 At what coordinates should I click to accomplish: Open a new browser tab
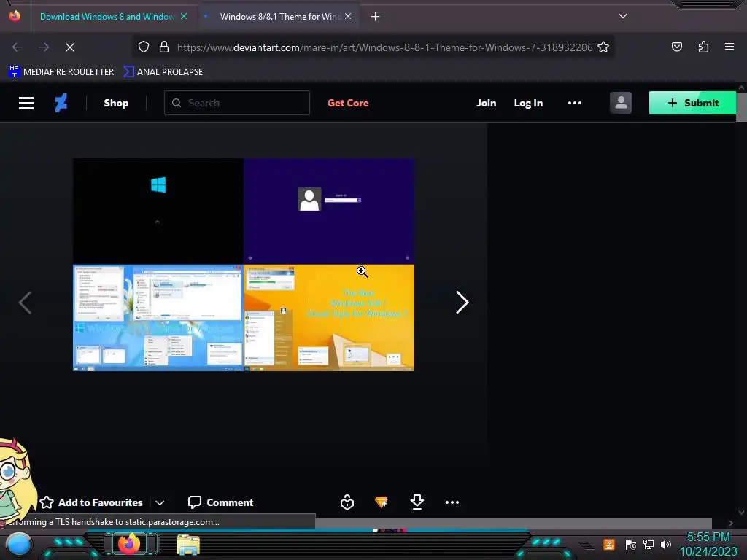pos(376,17)
